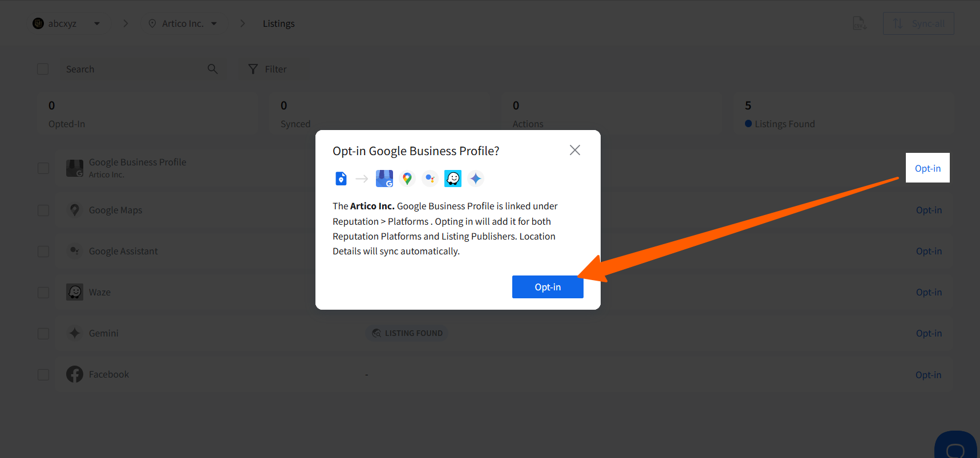Check the Google Maps row checkbox
Image resolution: width=980 pixels, height=458 pixels.
pos(43,210)
